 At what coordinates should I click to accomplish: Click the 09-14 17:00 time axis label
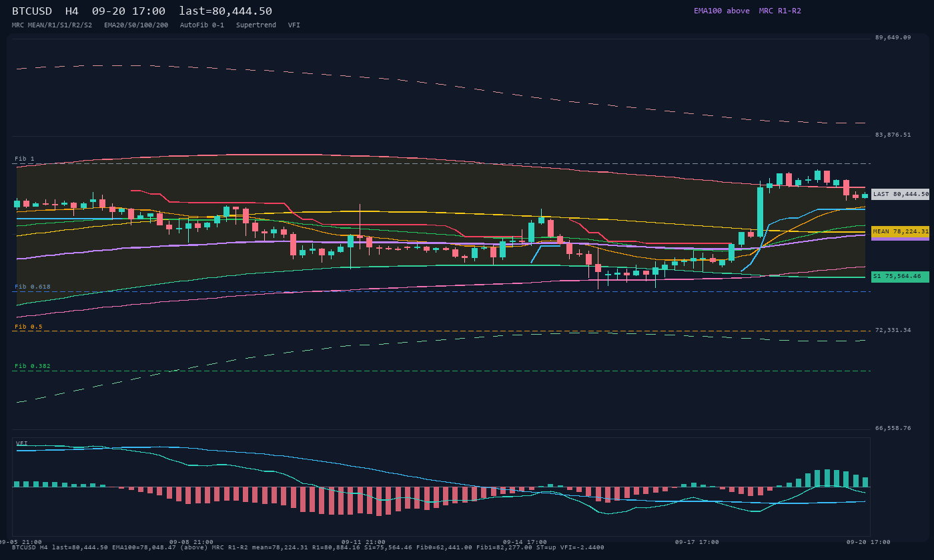click(x=525, y=542)
